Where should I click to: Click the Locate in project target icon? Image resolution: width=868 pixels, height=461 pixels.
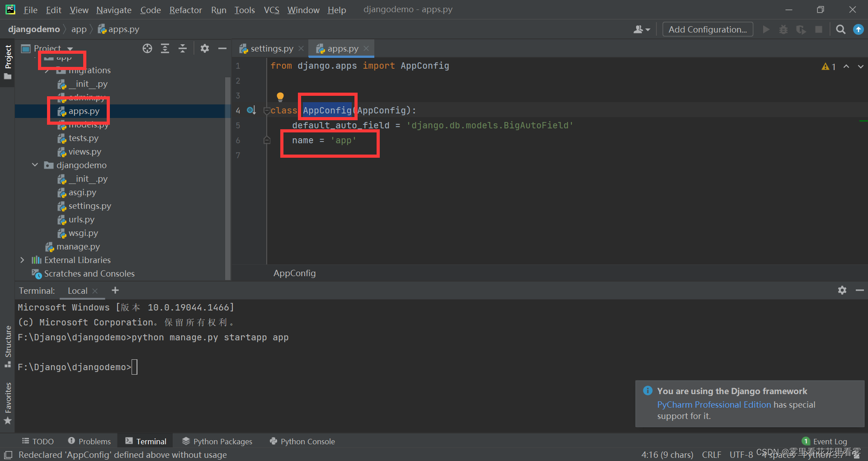click(x=147, y=48)
